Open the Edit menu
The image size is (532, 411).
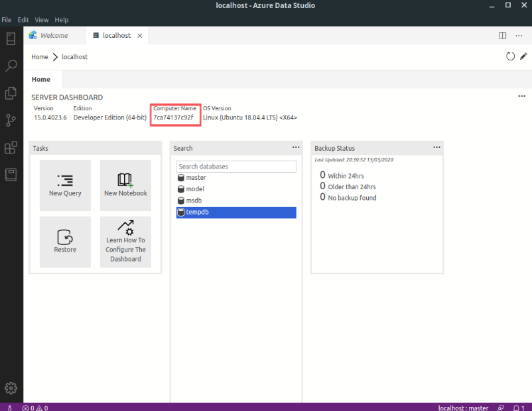pyautogui.click(x=23, y=20)
